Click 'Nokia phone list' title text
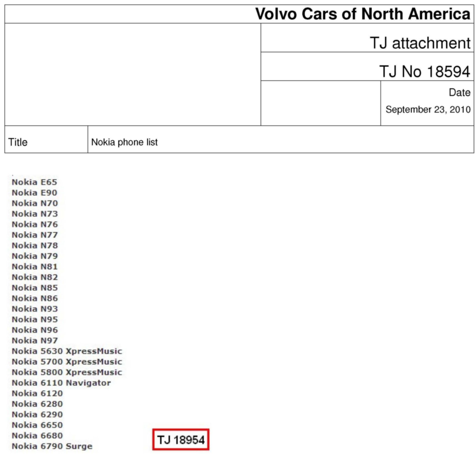 click(124, 142)
